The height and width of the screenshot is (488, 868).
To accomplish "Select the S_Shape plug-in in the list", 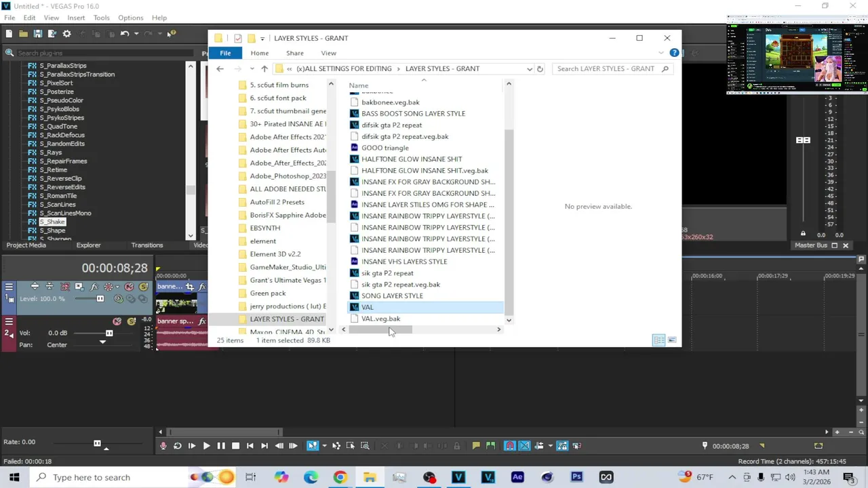I will [52, 230].
